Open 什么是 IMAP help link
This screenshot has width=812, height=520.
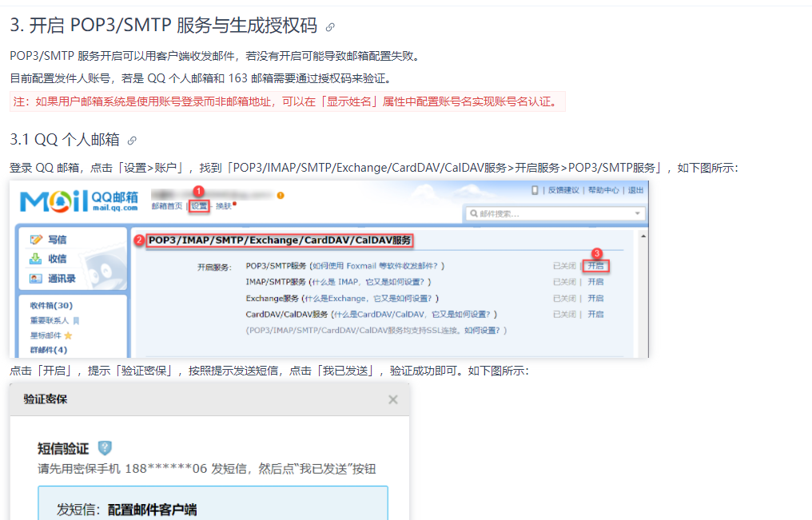point(368,282)
